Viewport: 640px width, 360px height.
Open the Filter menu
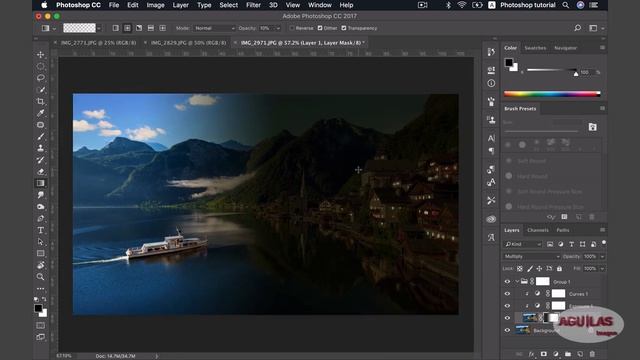[x=253, y=5]
